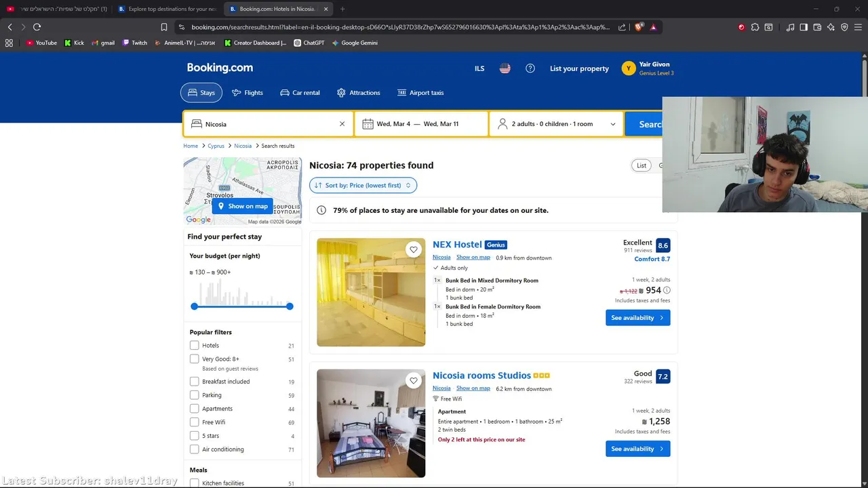Open Leo AI sparkle icon
The width and height of the screenshot is (868, 488).
(x=831, y=27)
